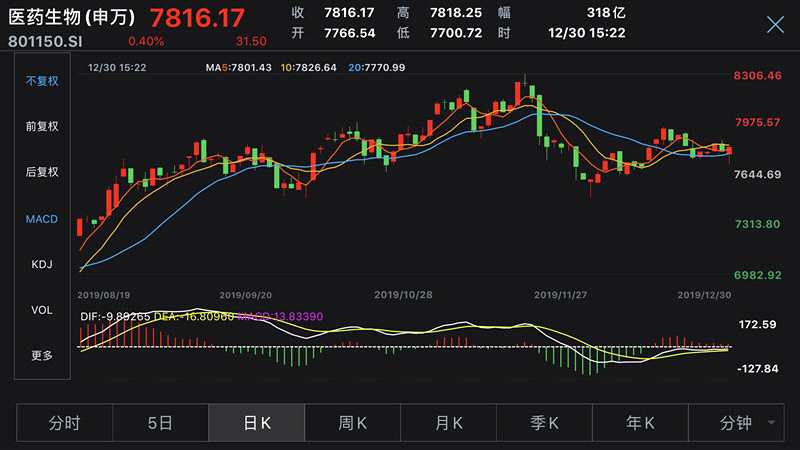The image size is (800, 450).
Task: Click the 7975.57 price axis label
Action: pos(758,122)
